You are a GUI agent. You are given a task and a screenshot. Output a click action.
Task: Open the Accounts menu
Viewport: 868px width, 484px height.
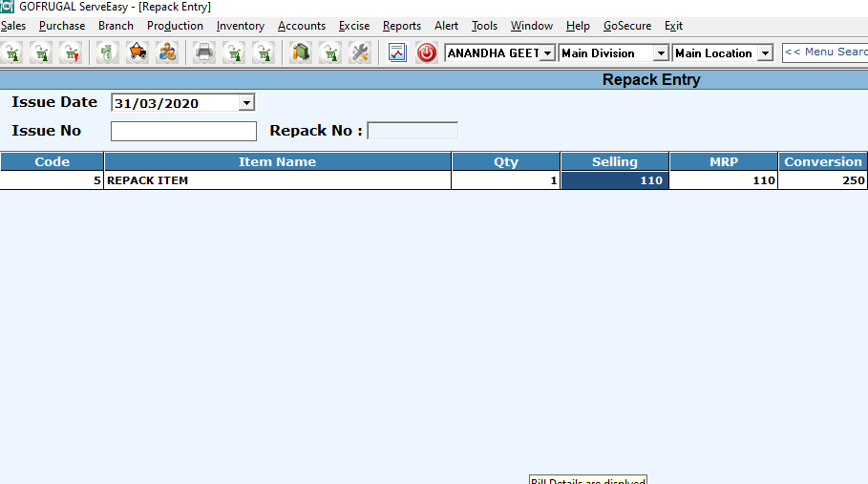tap(302, 26)
